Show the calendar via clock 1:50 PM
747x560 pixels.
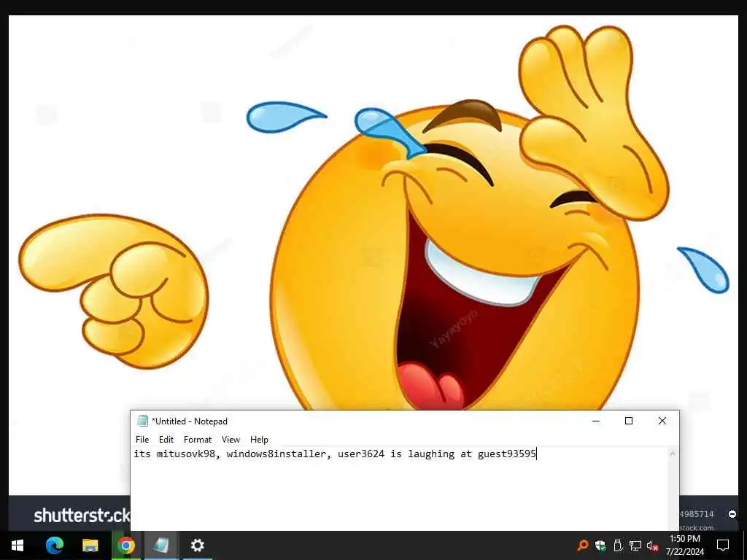(684, 545)
